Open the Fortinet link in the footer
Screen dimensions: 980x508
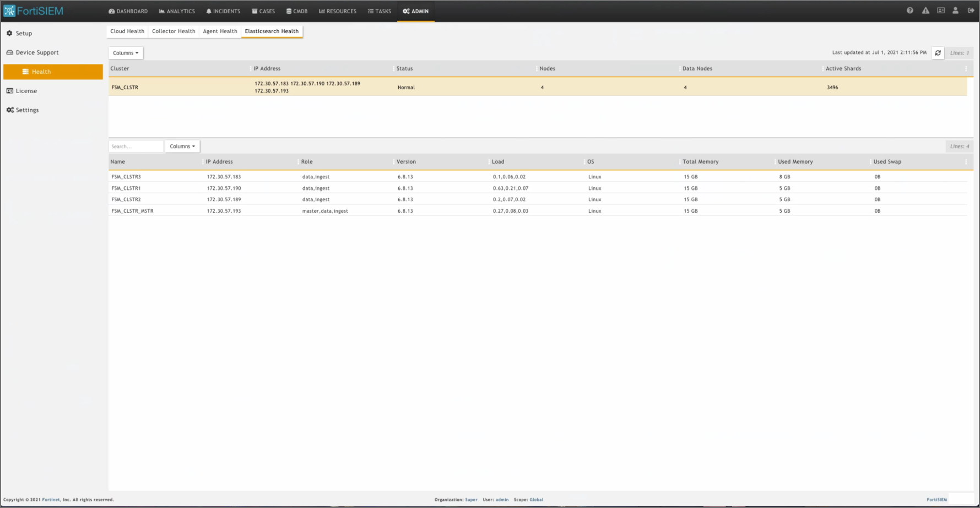[51, 500]
